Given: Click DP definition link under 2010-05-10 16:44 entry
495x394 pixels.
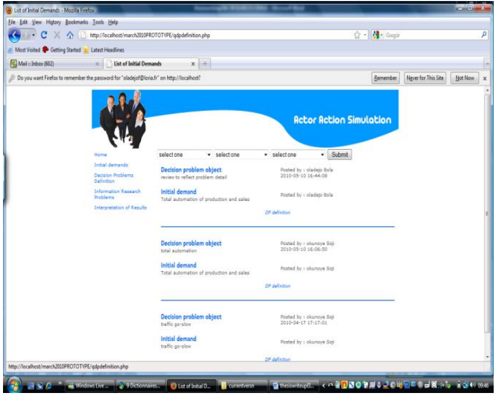Looking at the screenshot, I should point(277,212).
